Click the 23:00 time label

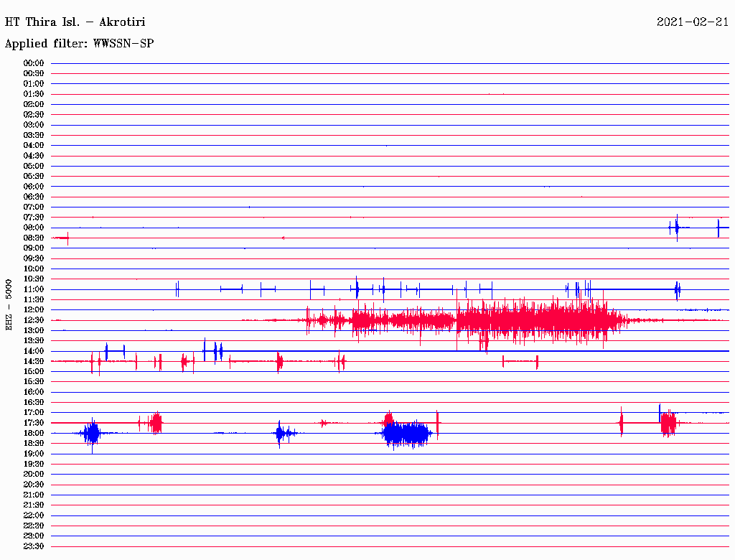pos(34,536)
